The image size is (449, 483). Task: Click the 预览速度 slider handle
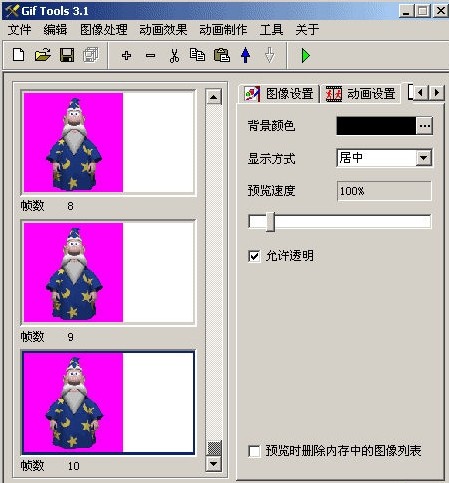(270, 222)
